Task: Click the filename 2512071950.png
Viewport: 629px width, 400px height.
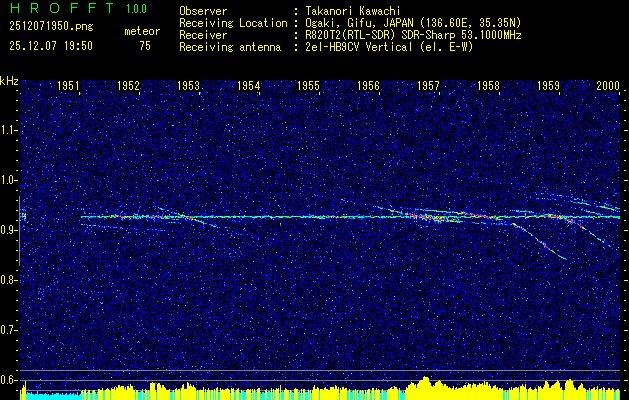Action: 51,27
